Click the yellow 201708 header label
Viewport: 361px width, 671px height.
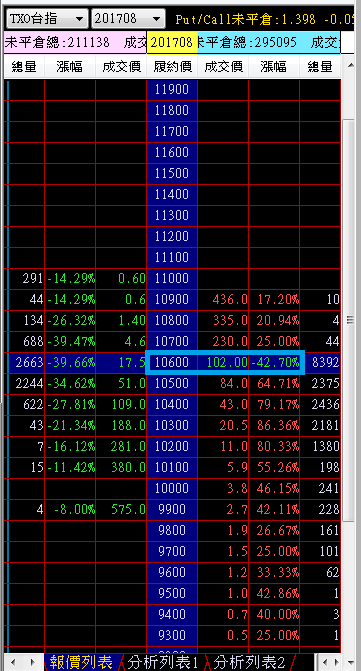(x=172, y=42)
